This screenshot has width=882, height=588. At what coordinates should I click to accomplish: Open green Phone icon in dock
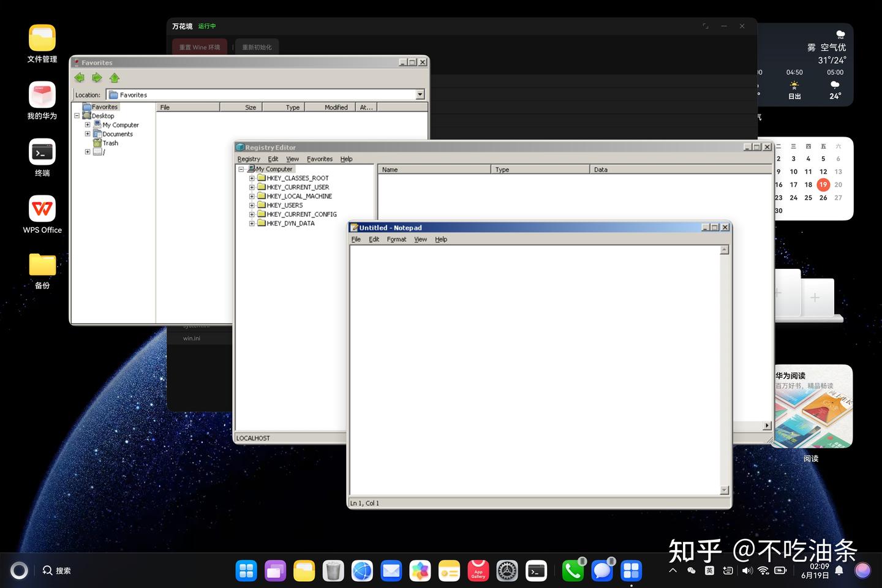[x=573, y=571]
